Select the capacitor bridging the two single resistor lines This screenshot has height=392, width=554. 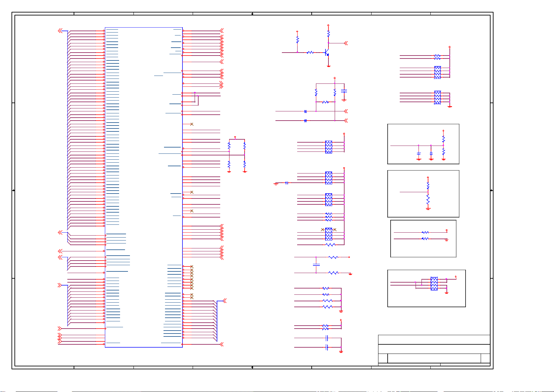pyautogui.click(x=316, y=265)
